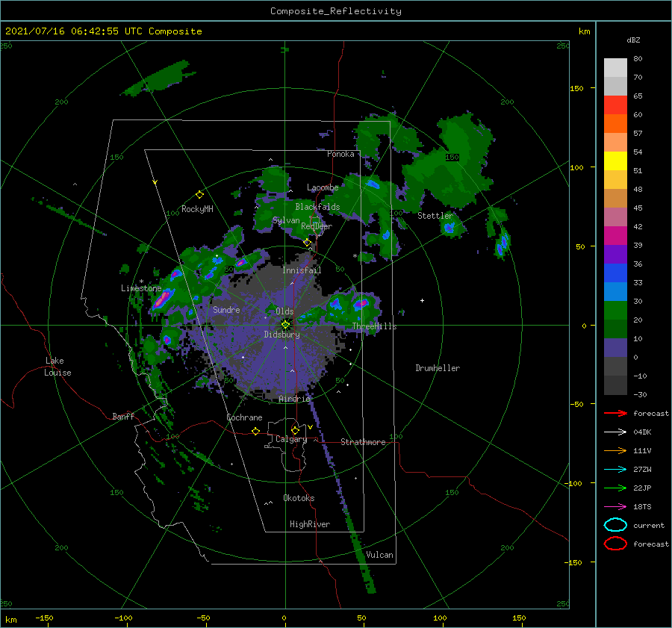Select the Vulcan label
This screenshot has height=628, width=672.
379,555
